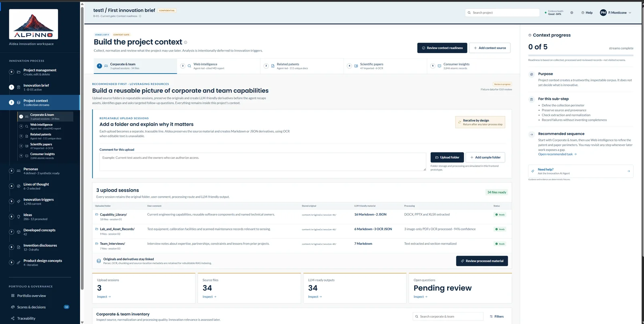
Task: Click Add sample folder button
Action: (x=485, y=158)
